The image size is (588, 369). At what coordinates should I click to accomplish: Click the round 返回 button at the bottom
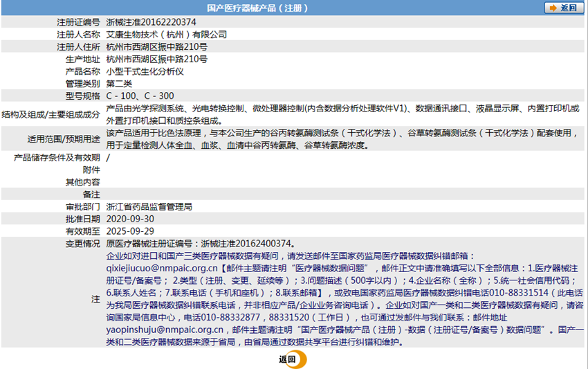click(293, 359)
